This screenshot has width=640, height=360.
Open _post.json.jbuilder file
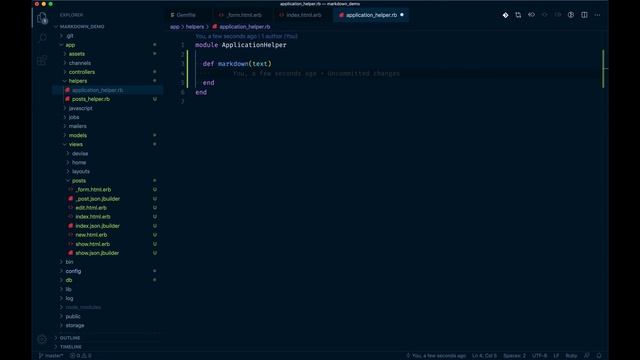[x=98, y=199]
